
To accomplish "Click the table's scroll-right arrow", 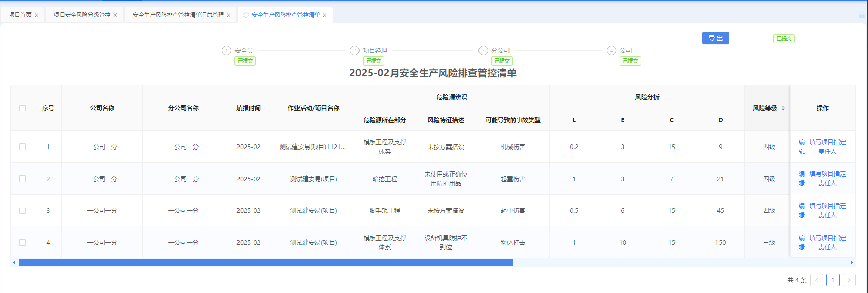I will (x=852, y=263).
